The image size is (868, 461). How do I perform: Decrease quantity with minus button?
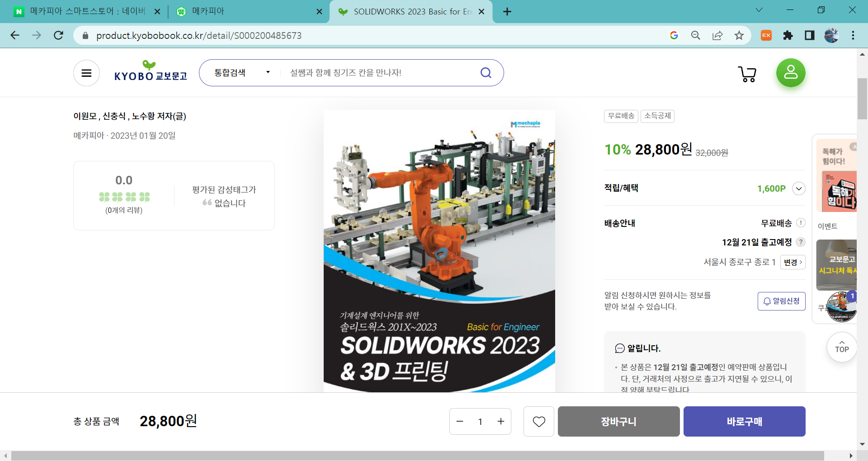[x=460, y=421]
